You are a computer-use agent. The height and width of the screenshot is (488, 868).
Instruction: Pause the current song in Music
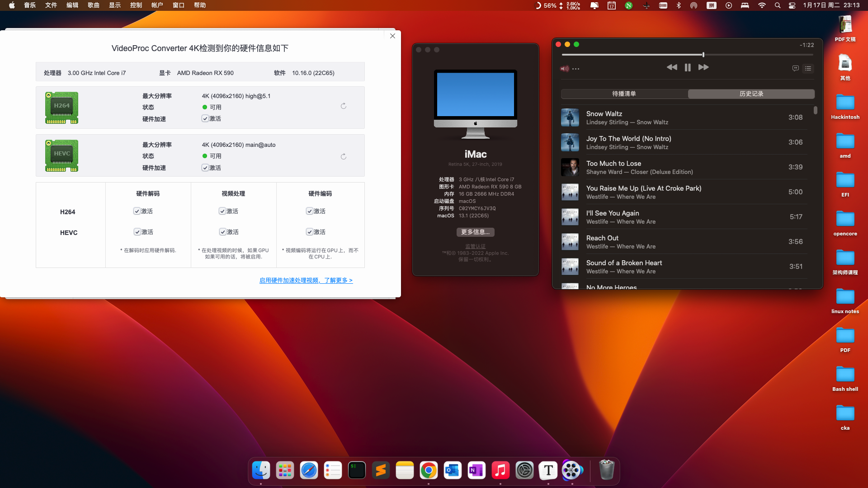[688, 67]
